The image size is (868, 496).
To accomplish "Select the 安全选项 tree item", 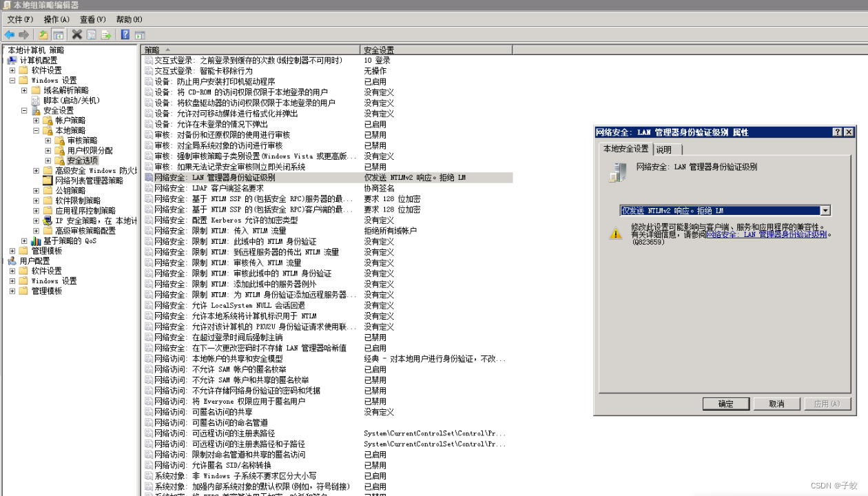I will (83, 161).
